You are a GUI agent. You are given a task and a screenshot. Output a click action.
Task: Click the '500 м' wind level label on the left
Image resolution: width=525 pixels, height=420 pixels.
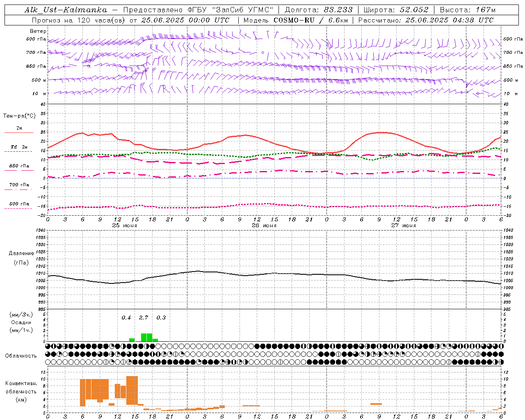point(39,80)
